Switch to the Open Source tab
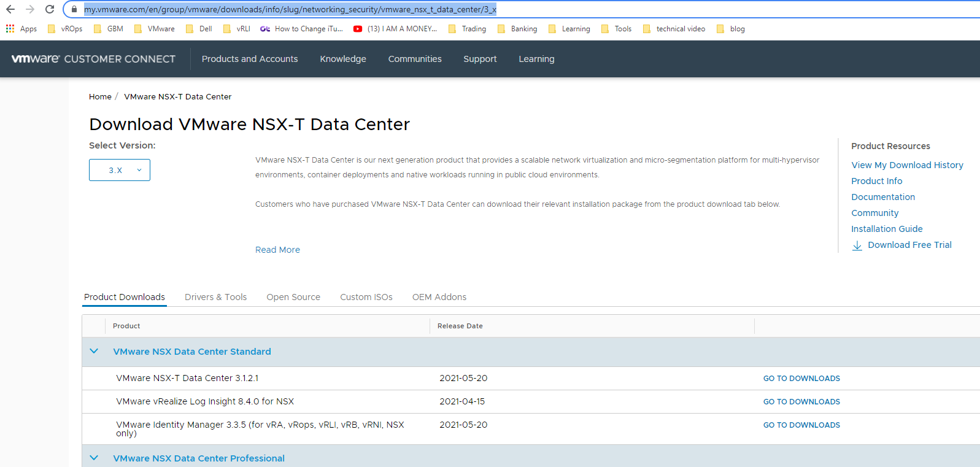 click(293, 297)
